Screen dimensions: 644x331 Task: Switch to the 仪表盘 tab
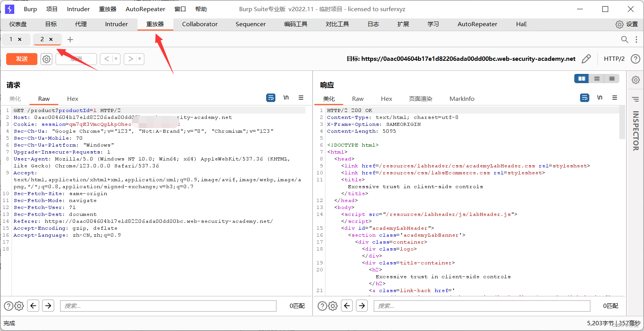(x=18, y=24)
